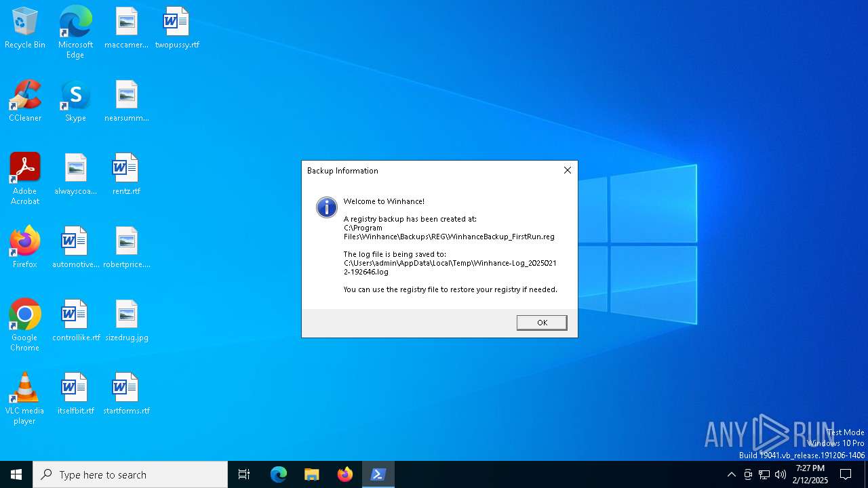Click 'You can use the registry file' text

pyautogui.click(x=450, y=289)
